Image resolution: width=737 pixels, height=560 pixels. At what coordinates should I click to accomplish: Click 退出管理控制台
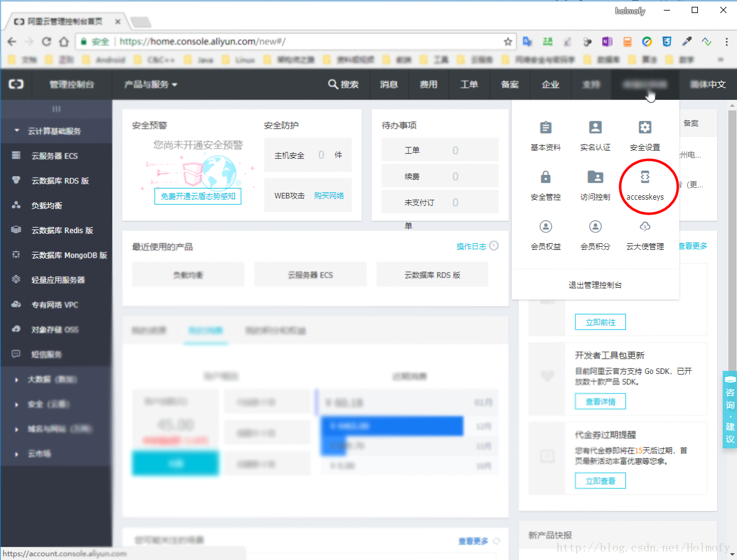tap(595, 285)
